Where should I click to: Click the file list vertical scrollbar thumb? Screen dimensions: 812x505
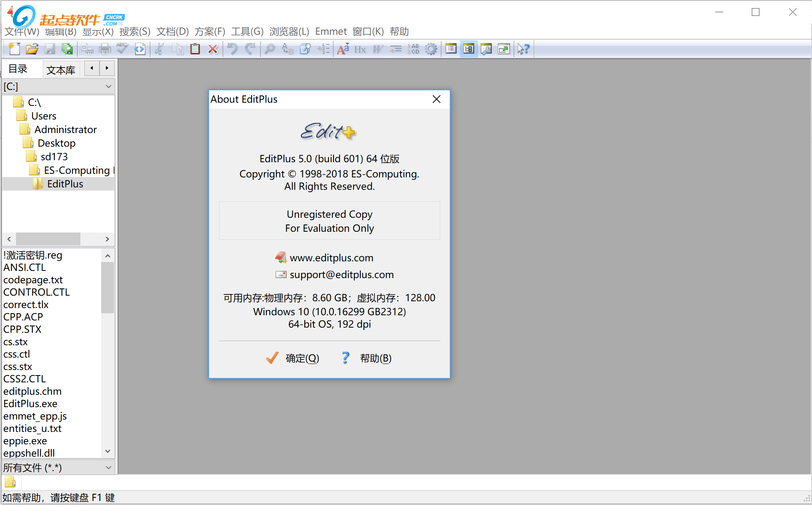[108, 287]
